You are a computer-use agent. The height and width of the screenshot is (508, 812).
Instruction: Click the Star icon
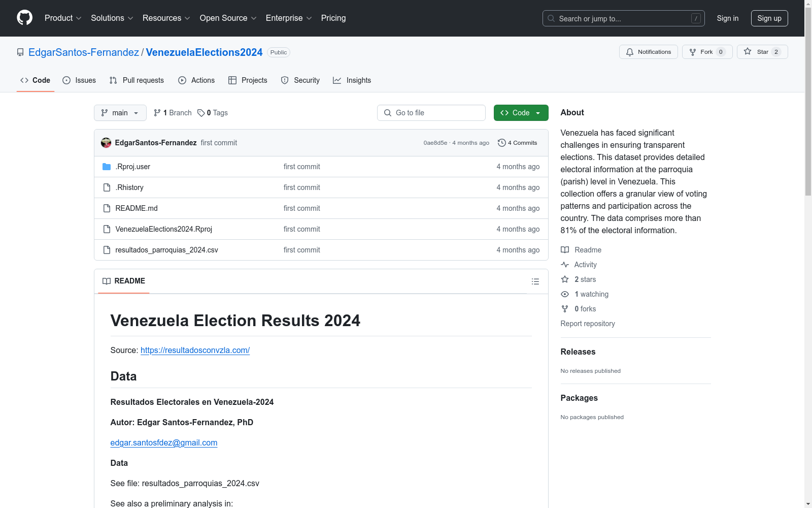[748, 51]
